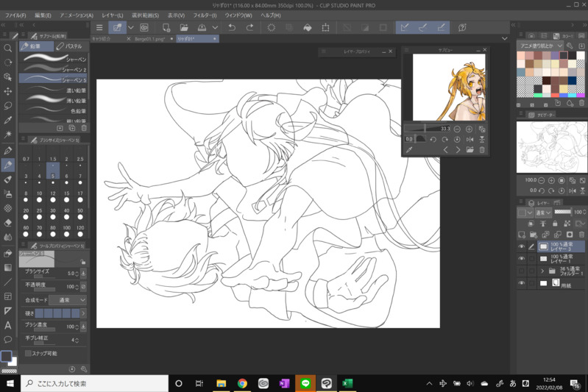Expand フォルダー 1 layer folder
588x392 pixels.
point(542,271)
